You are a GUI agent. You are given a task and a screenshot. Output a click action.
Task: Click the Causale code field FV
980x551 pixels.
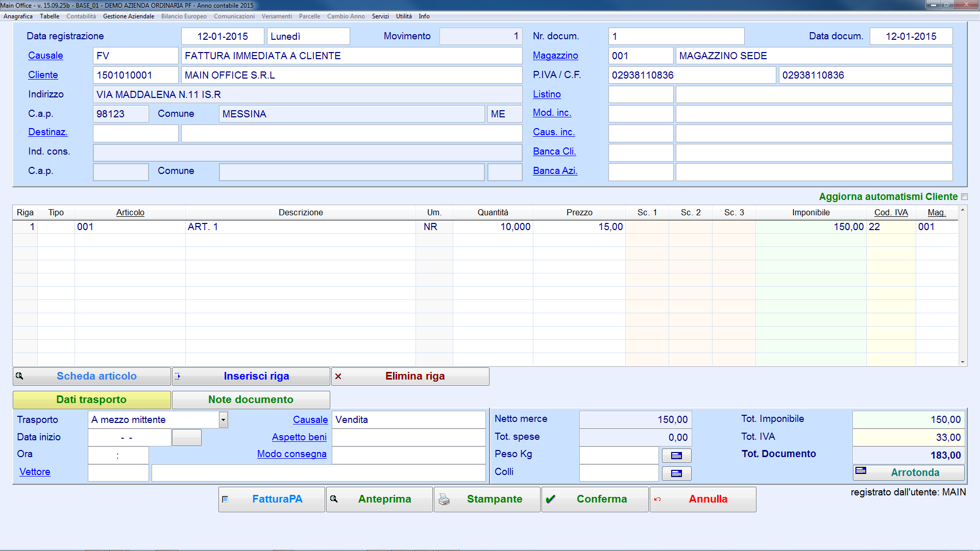pos(135,56)
